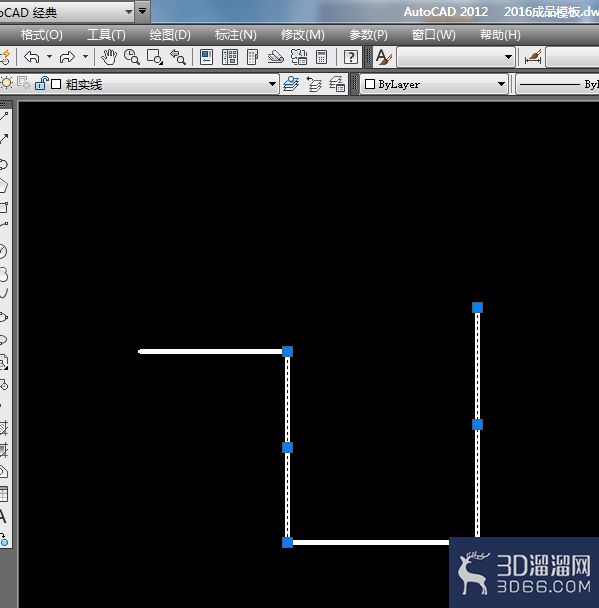Open Markup Set Manager icon
The width and height of the screenshot is (599, 608).
pyautogui.click(x=299, y=57)
